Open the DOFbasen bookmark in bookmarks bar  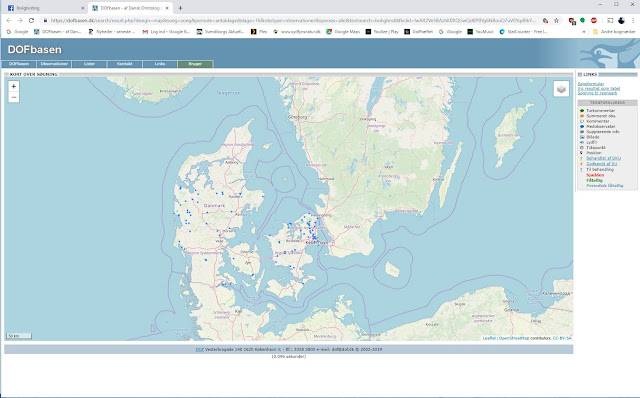(x=58, y=31)
